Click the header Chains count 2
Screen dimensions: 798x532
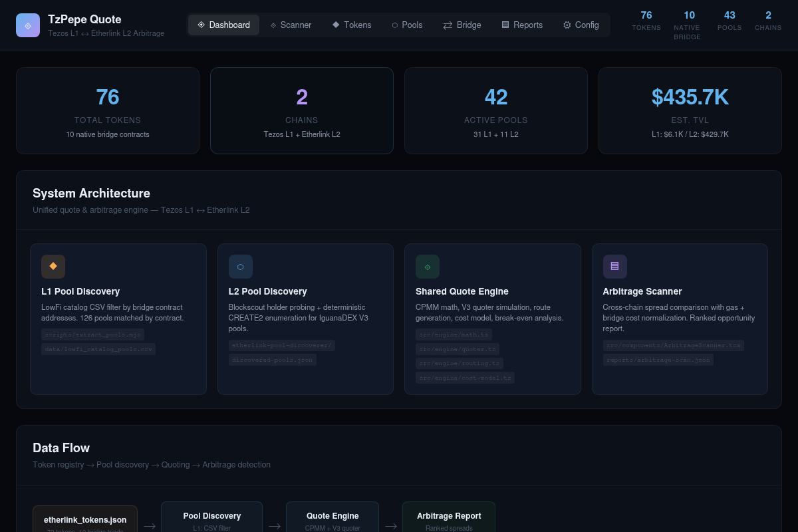pyautogui.click(x=768, y=15)
